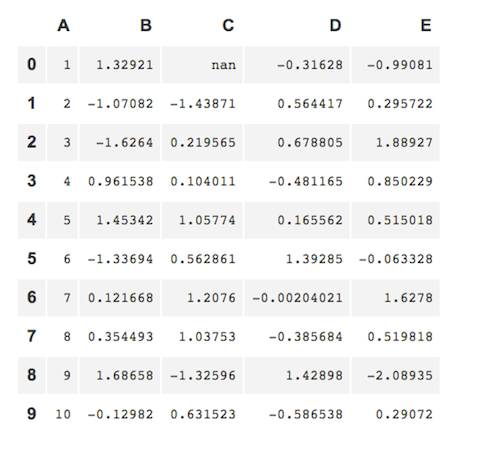Click cell containing -1.43871
484x465 pixels.
pyautogui.click(x=202, y=103)
